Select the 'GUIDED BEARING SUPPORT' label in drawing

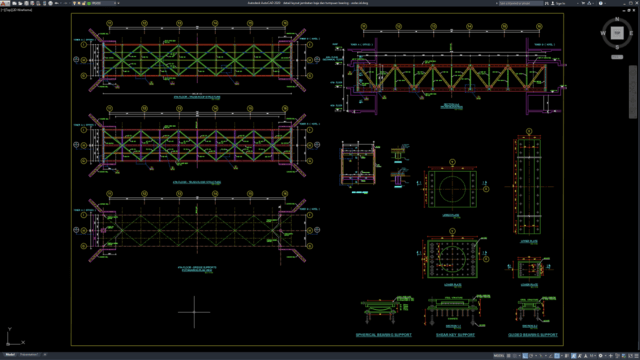click(x=533, y=335)
